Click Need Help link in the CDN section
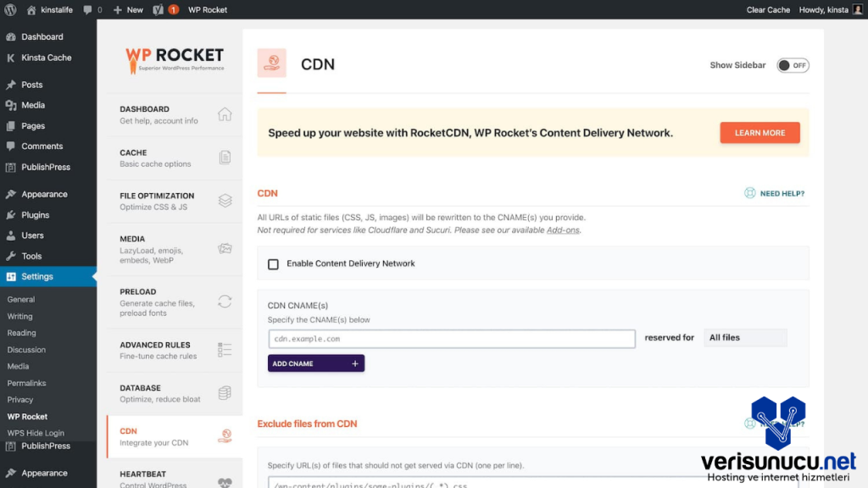868x488 pixels. (x=782, y=193)
